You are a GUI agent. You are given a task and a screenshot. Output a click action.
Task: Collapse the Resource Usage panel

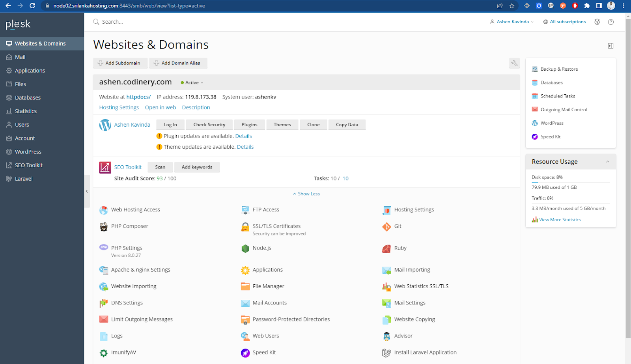pos(607,162)
